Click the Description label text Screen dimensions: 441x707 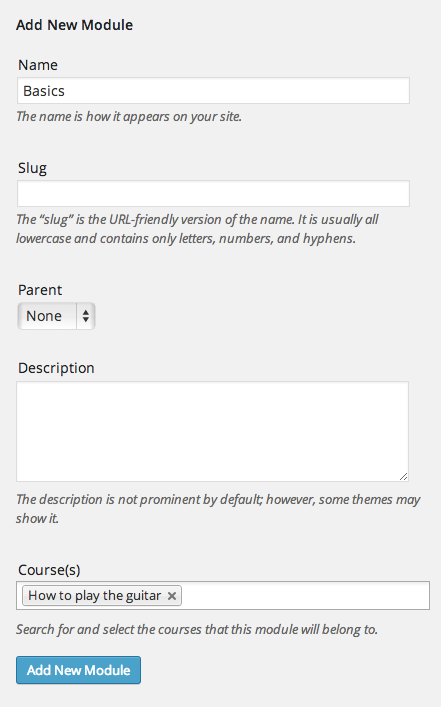click(56, 368)
